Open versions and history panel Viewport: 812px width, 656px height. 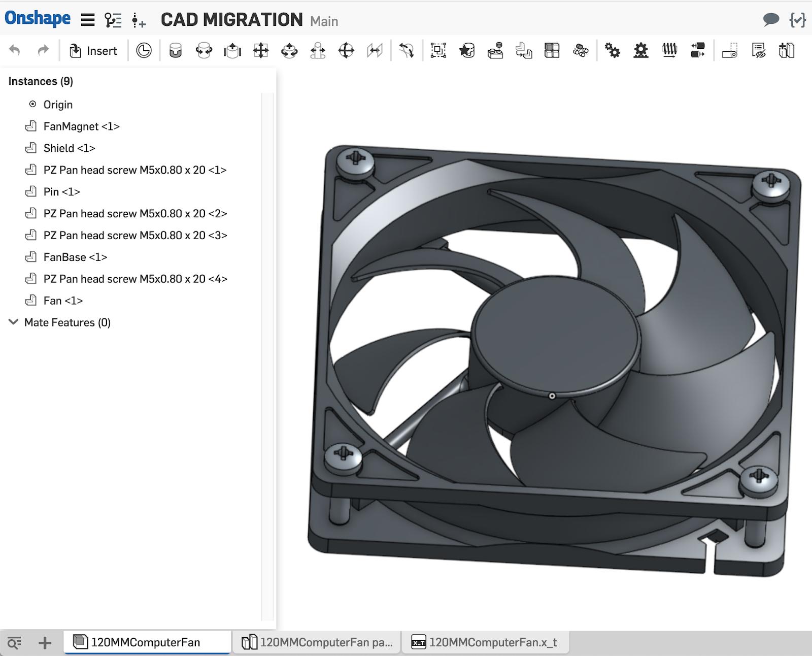[113, 20]
